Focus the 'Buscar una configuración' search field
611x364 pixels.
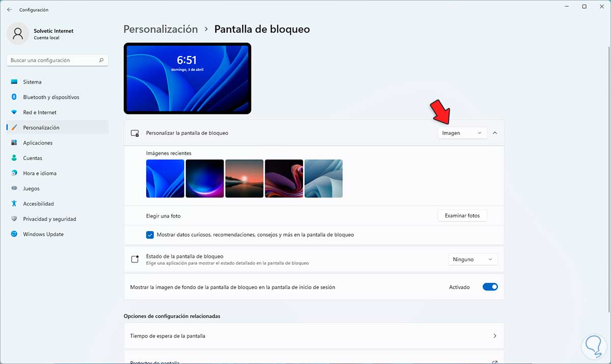coord(58,60)
